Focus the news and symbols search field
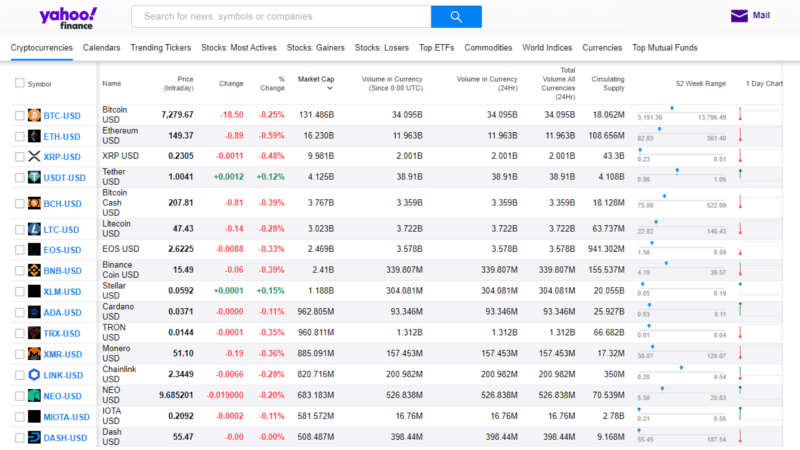Screen dimensions: 800x450 pos(281,17)
